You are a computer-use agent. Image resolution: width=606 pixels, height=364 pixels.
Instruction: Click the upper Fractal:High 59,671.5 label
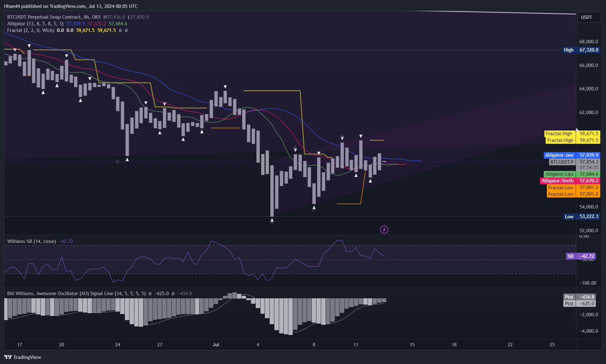coord(572,134)
